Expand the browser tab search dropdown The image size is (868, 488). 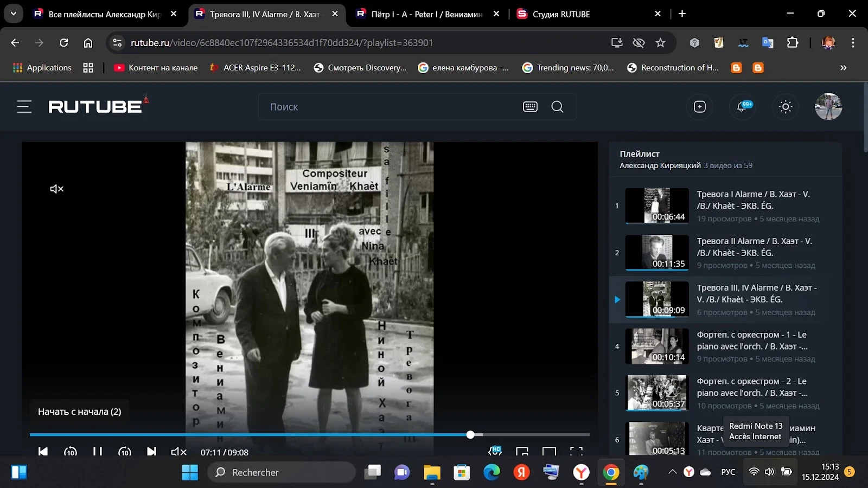point(13,14)
